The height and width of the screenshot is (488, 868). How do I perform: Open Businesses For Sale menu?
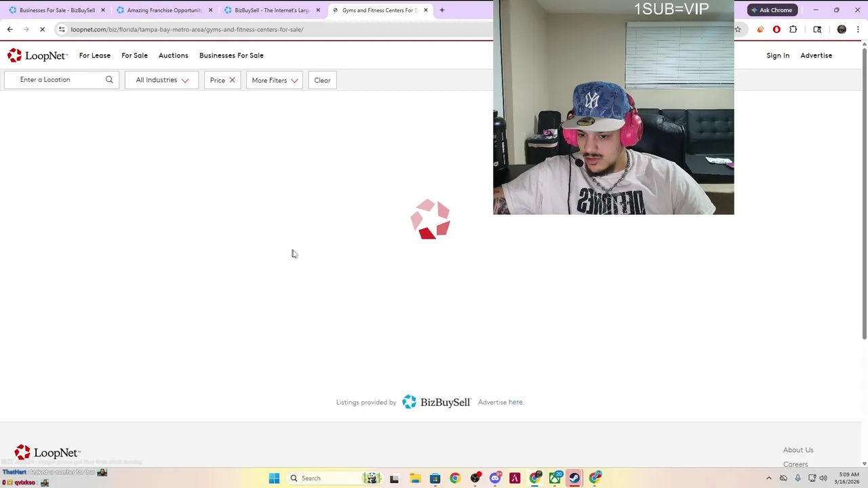point(231,56)
